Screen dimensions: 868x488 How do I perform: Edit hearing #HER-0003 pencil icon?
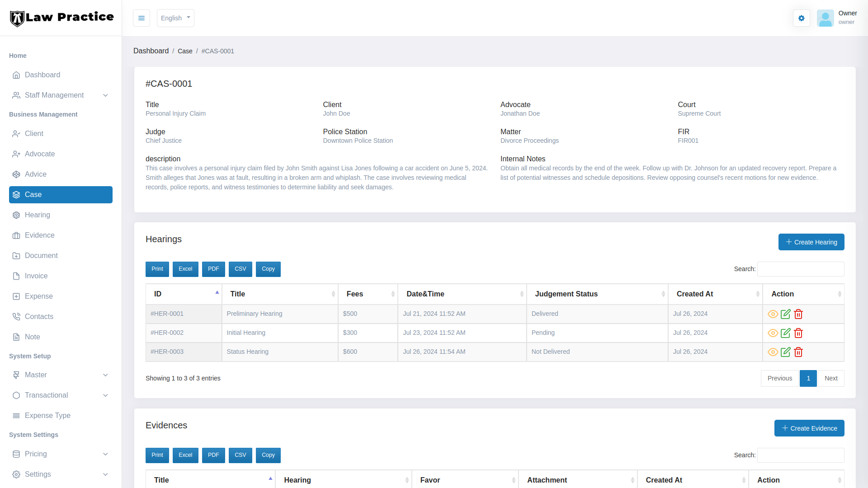(786, 352)
